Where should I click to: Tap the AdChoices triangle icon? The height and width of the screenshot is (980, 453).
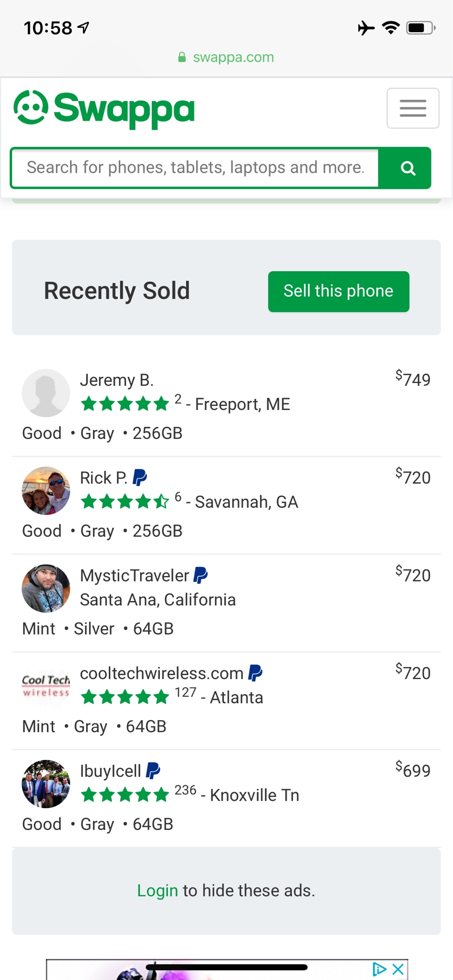click(x=379, y=969)
